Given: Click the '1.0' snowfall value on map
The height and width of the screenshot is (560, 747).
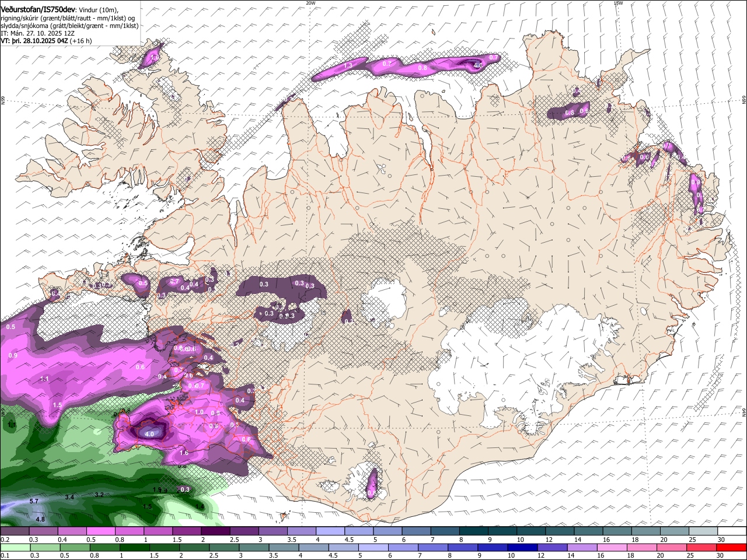Looking at the screenshot, I should (199, 412).
